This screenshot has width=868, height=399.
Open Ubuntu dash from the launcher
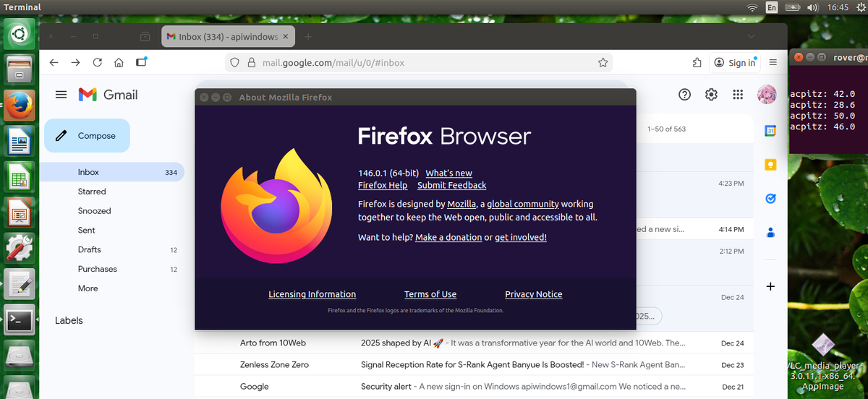19,34
